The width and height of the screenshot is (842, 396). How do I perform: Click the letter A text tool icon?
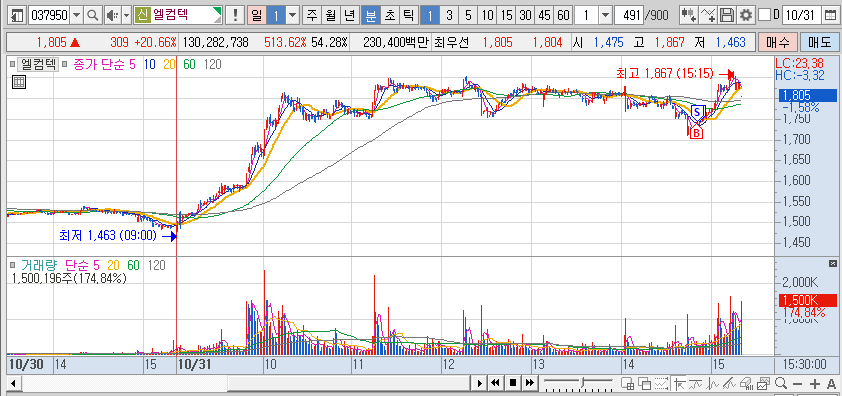(x=832, y=384)
